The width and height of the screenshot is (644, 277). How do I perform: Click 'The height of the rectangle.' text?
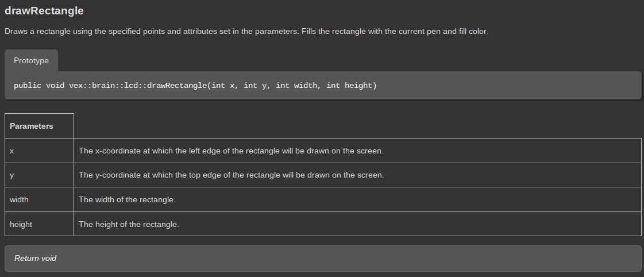point(129,224)
